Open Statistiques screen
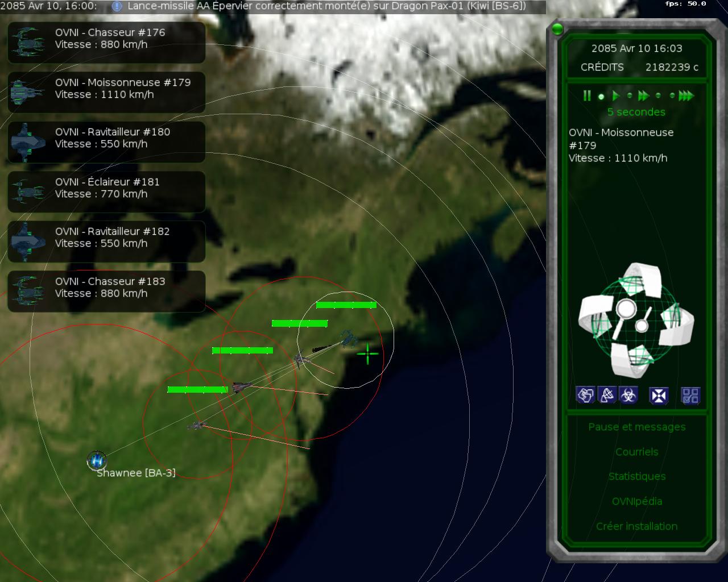Viewport: 728px width, 582px height. pyautogui.click(x=637, y=476)
